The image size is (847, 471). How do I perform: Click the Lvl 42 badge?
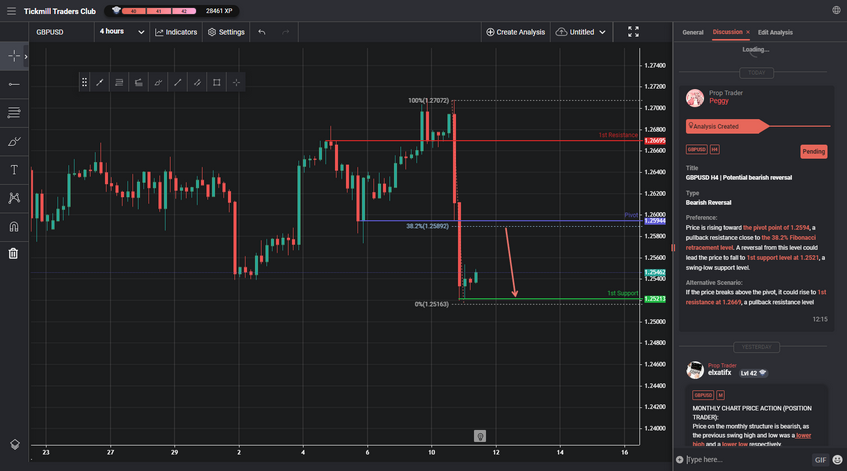pyautogui.click(x=754, y=373)
